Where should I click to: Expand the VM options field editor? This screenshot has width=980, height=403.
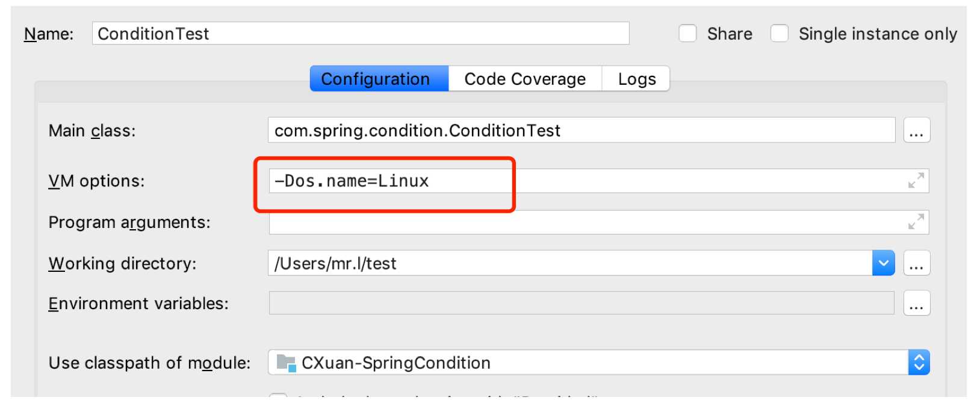pyautogui.click(x=916, y=180)
